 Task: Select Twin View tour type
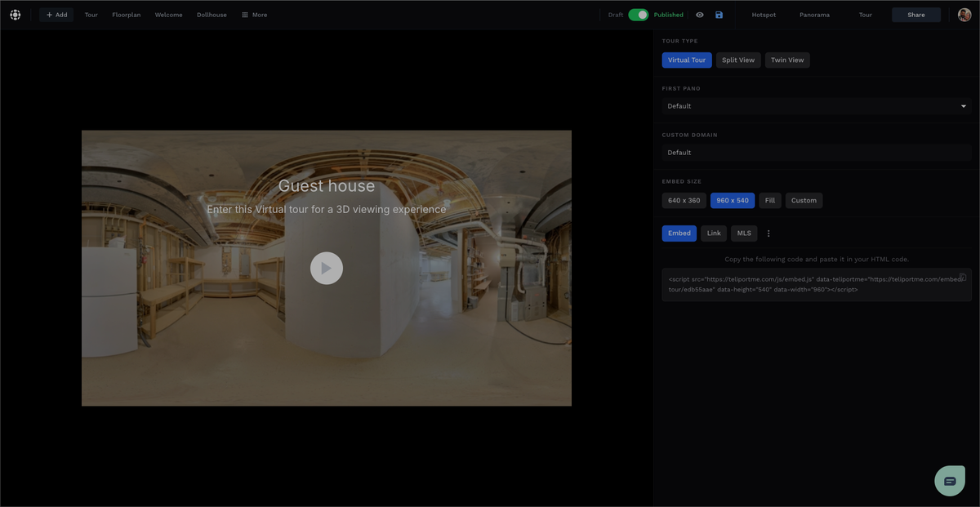coord(787,60)
